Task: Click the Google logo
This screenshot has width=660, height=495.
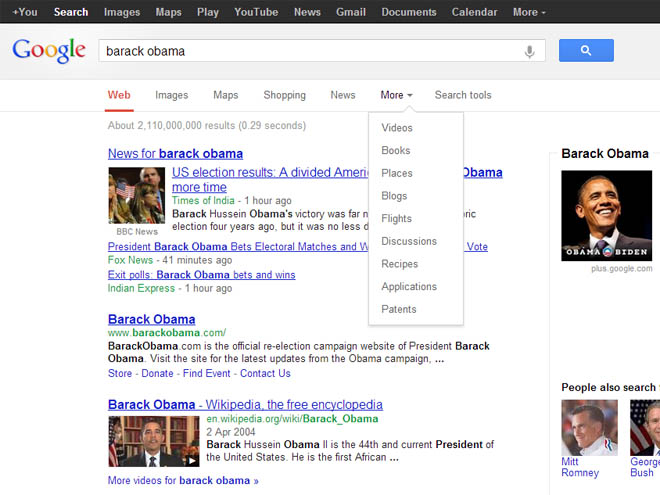Action: click(48, 51)
